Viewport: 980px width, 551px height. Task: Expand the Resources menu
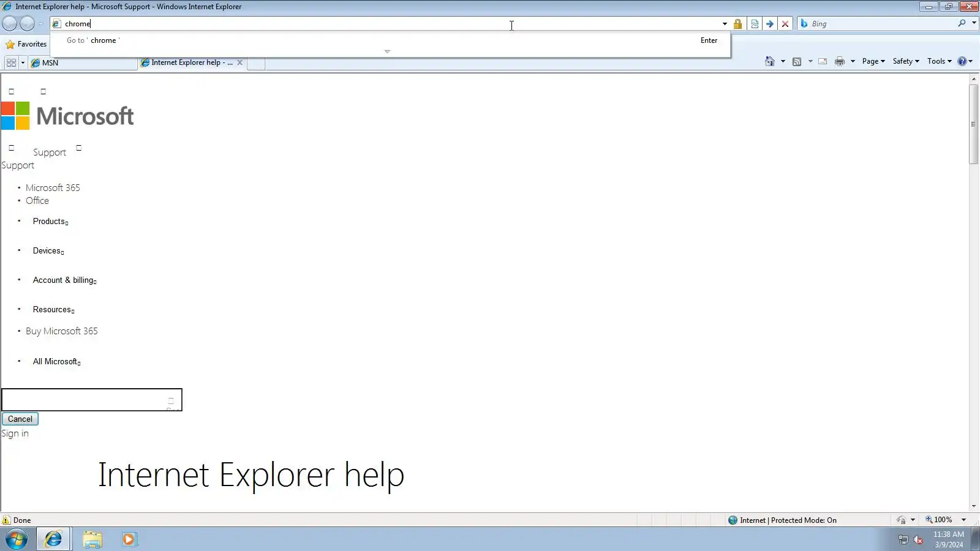53,310
